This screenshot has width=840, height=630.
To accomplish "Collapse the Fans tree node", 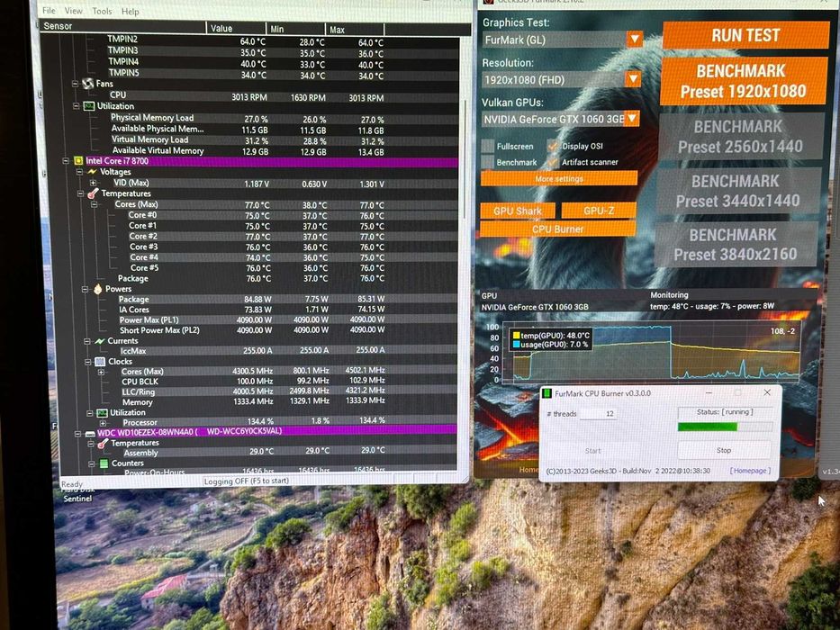I will pos(76,84).
